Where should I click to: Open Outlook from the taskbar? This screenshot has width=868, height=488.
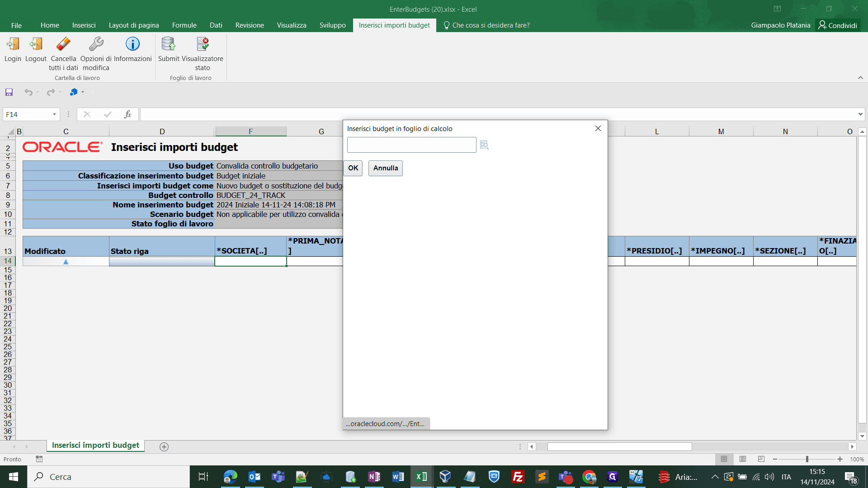tap(255, 477)
